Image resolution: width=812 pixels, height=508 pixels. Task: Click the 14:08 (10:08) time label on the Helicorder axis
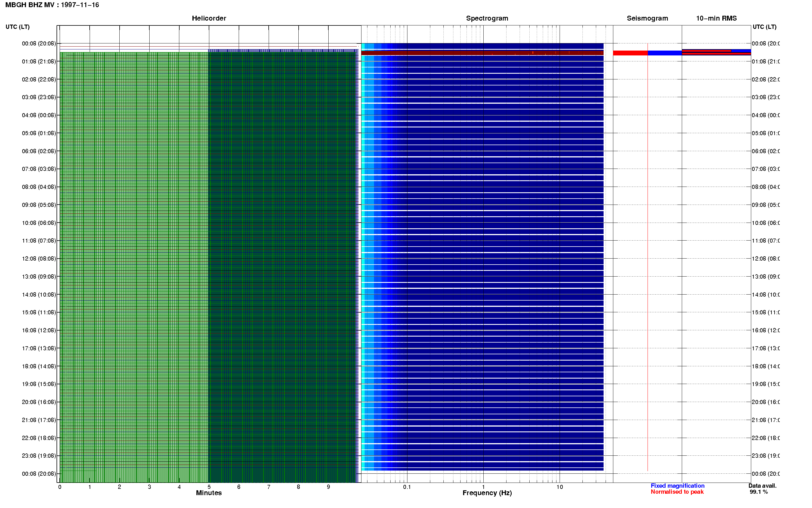39,295
